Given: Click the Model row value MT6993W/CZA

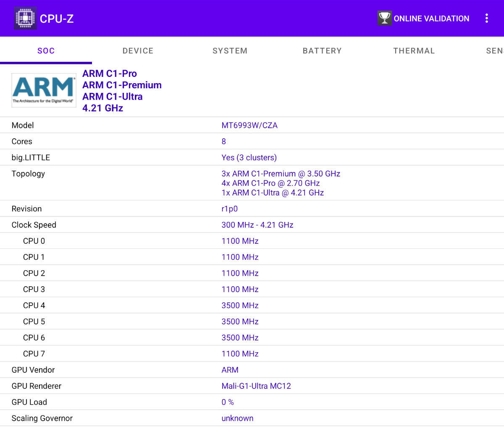Looking at the screenshot, I should (x=249, y=125).
